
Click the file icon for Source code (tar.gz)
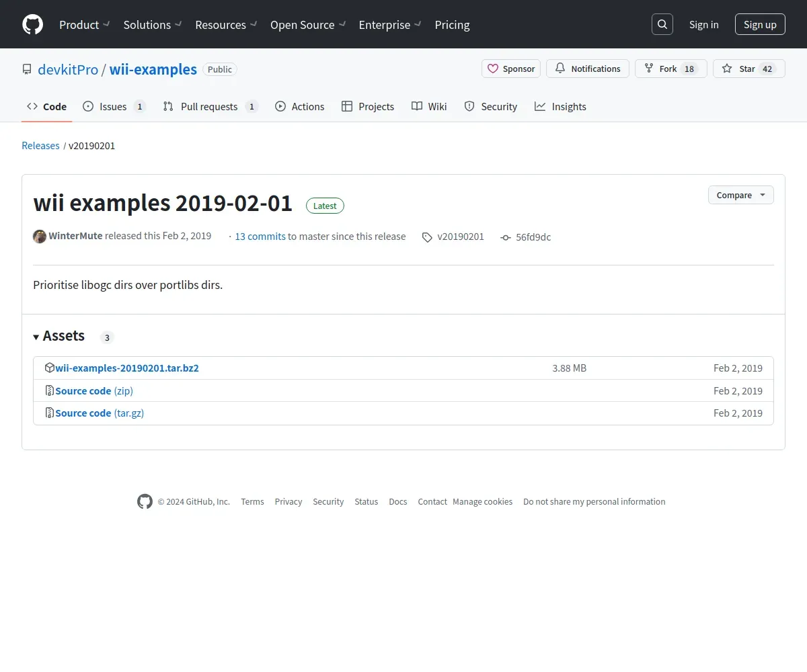pos(50,413)
